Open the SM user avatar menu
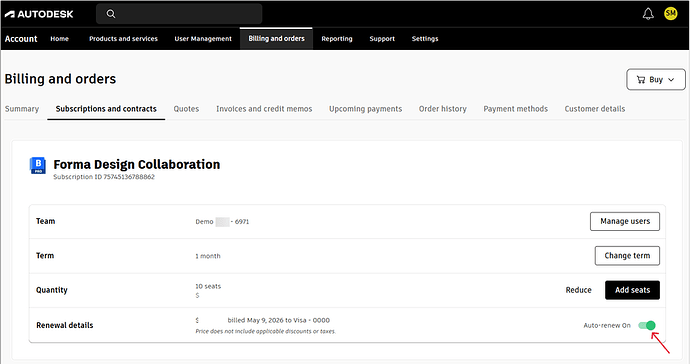The width and height of the screenshot is (690, 364). point(671,14)
